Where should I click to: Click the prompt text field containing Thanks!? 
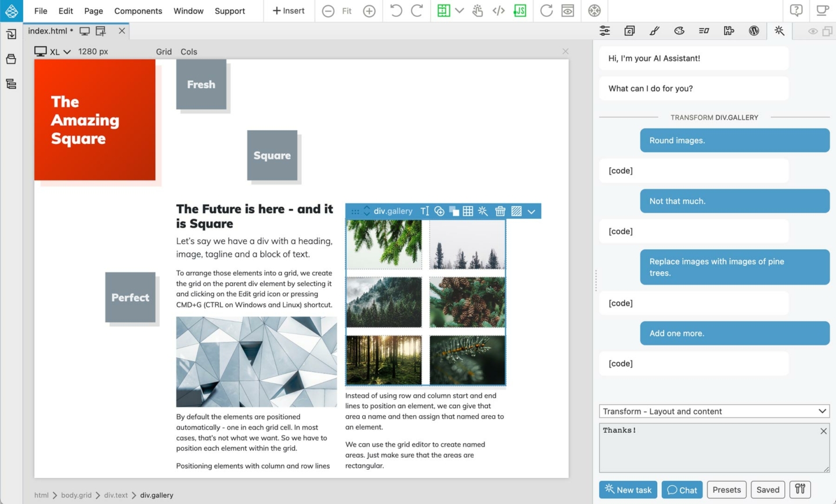coord(708,447)
